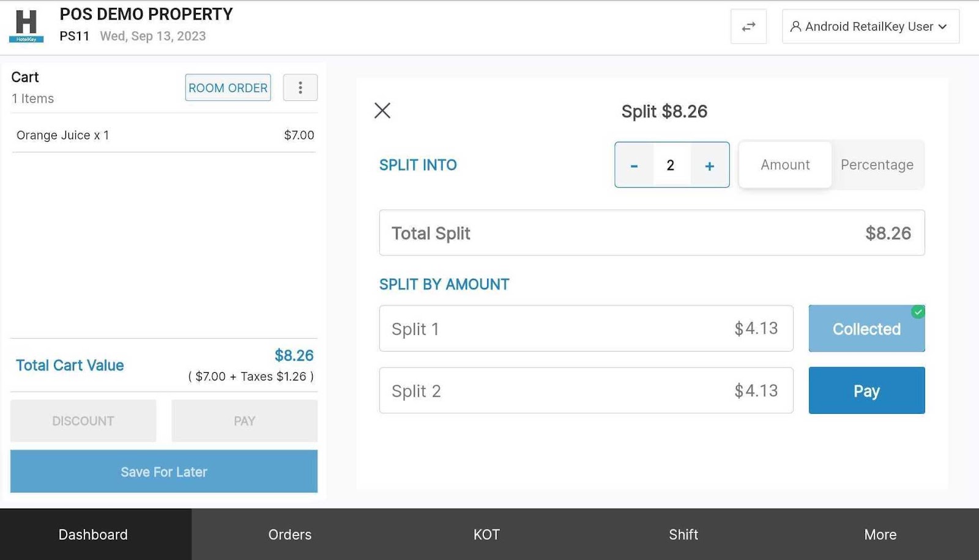
Task: Close the split payment panel
Action: [x=382, y=111]
